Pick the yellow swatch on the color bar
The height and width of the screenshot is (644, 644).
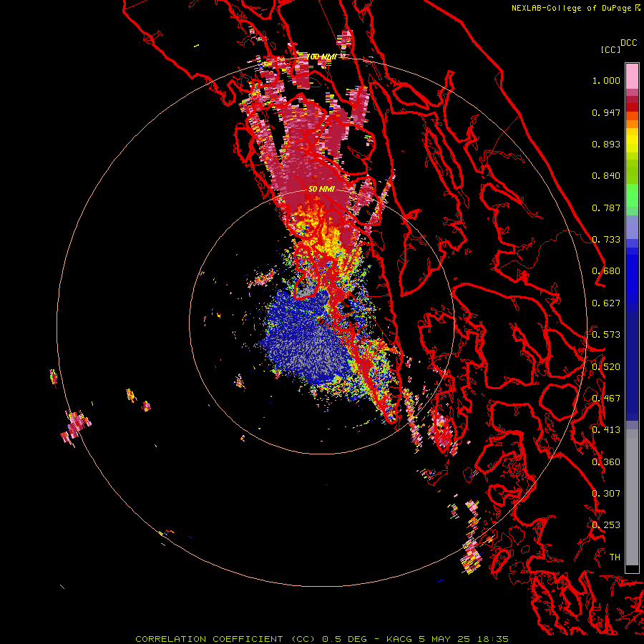click(x=632, y=141)
